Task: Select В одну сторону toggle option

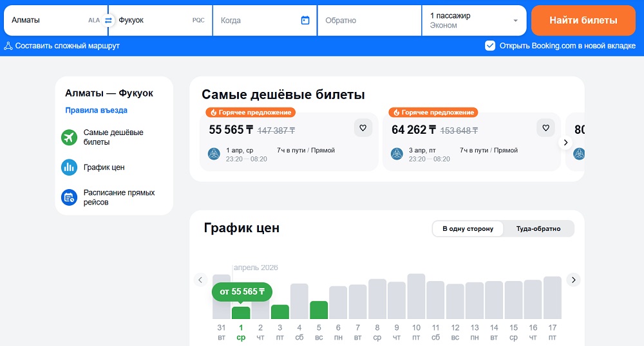Action: tap(468, 228)
